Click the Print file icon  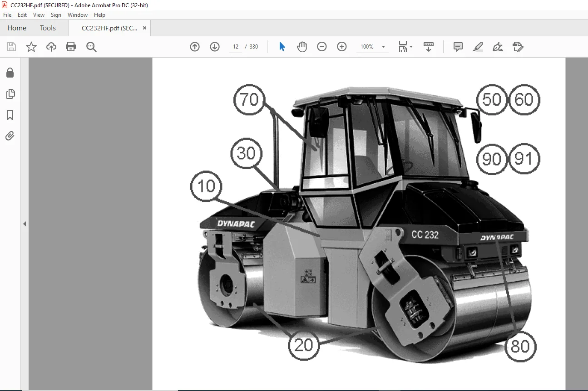[71, 47]
